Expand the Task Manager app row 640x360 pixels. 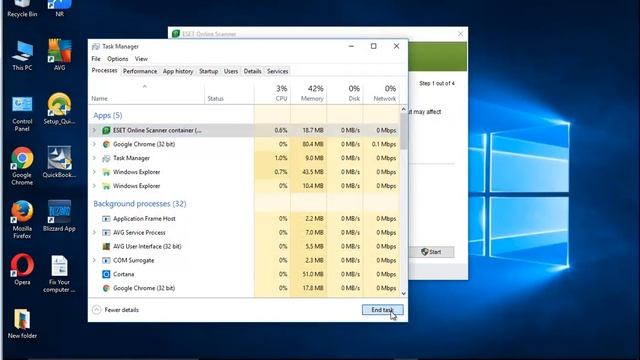coord(94,158)
